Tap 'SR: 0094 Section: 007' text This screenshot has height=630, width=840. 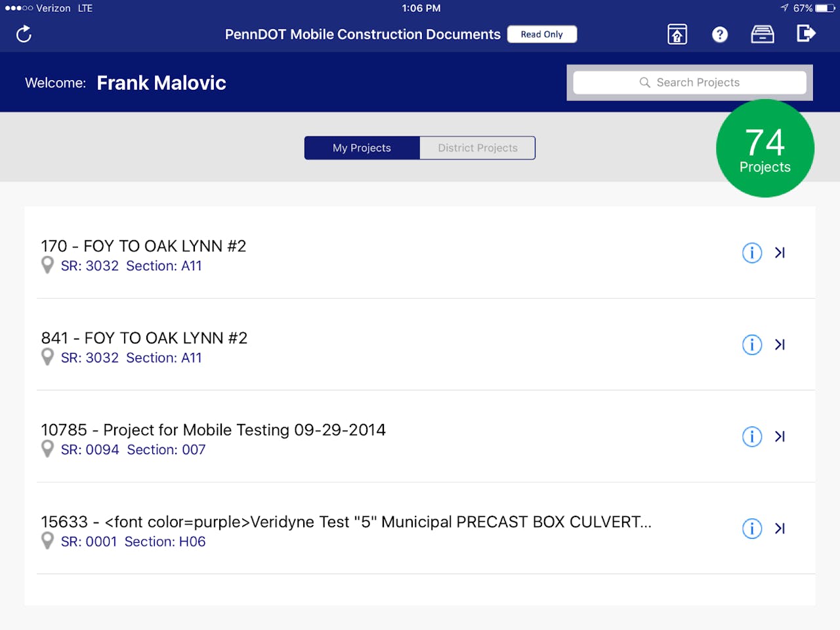coord(133,450)
